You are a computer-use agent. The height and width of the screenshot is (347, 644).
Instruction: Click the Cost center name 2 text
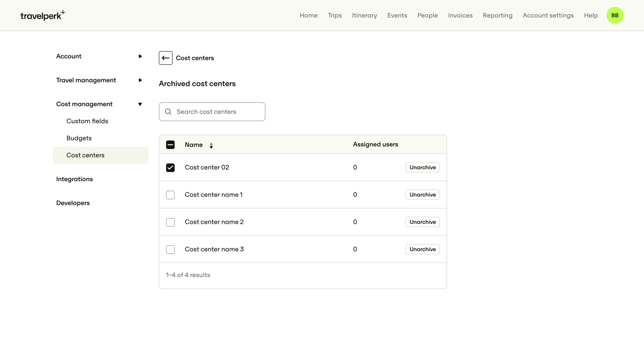[214, 222]
